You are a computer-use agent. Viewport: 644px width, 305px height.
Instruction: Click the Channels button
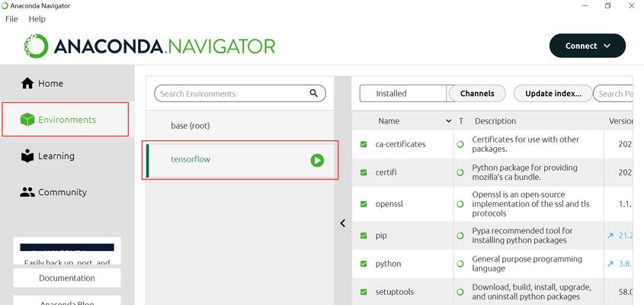pos(477,93)
